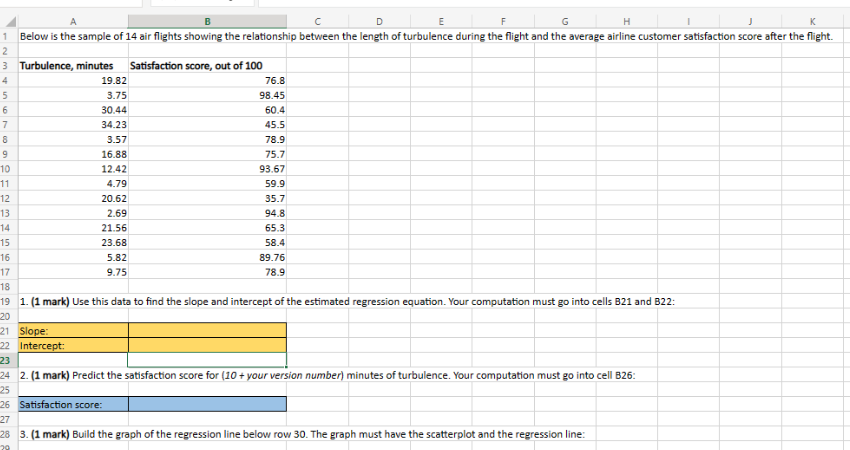Select the 'Turbulence, minutes' header cell

73,66
